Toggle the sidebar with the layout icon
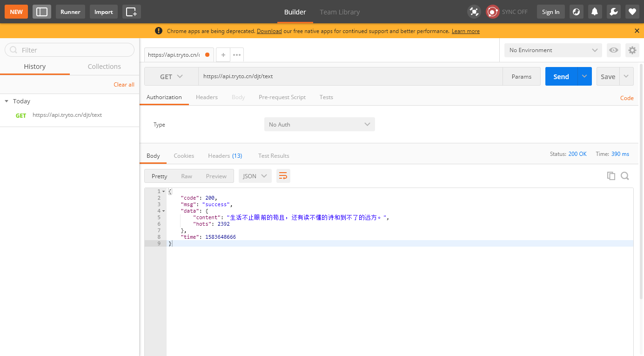This screenshot has height=356, width=644. click(42, 12)
